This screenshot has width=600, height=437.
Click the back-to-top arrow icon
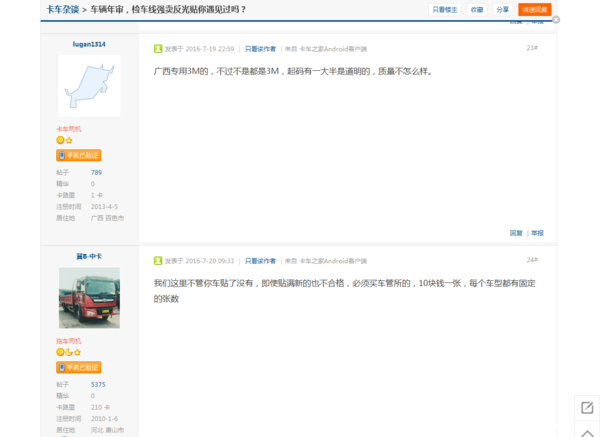click(586, 430)
